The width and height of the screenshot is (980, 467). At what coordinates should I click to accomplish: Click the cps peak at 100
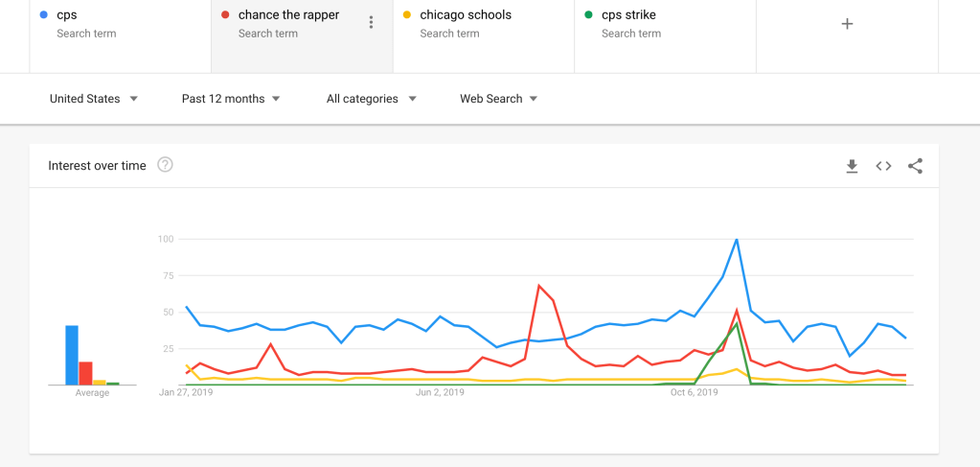tap(736, 240)
